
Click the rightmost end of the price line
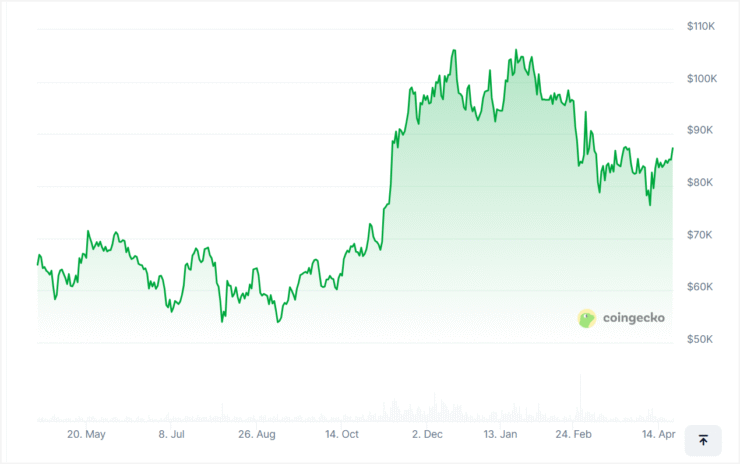coord(672,148)
